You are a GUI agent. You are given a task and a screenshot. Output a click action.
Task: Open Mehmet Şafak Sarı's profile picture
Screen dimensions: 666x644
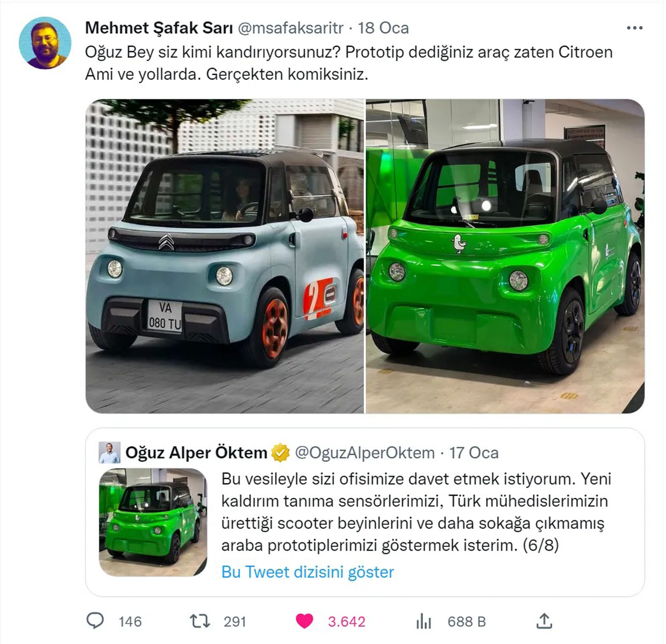[x=45, y=43]
